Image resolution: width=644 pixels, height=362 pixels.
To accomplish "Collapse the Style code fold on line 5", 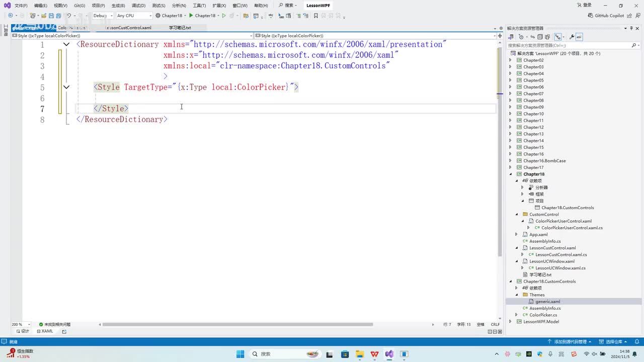I will pyautogui.click(x=66, y=87).
